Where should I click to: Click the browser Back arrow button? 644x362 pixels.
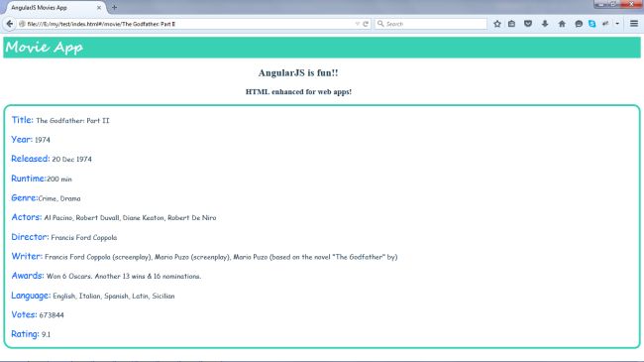(10, 24)
